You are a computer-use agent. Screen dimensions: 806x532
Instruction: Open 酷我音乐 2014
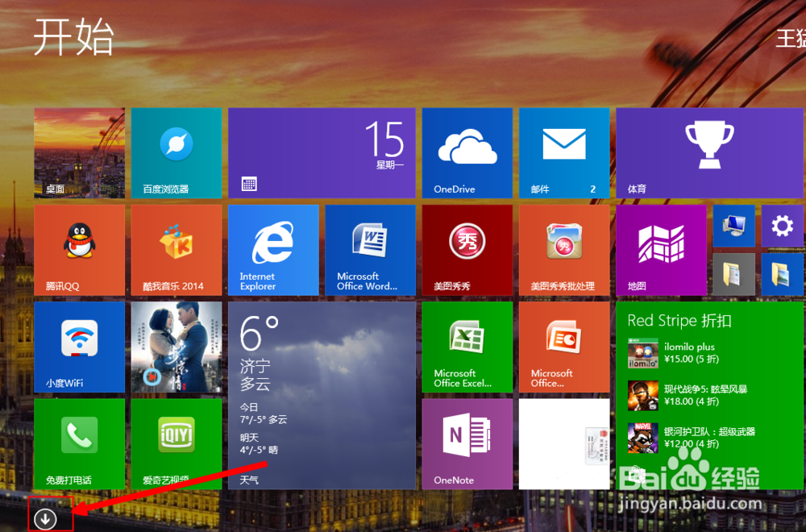point(176,250)
